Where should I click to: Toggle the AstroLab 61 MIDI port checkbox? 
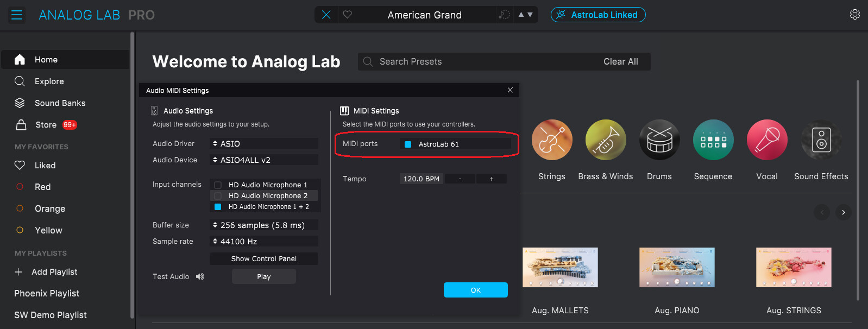pos(408,144)
